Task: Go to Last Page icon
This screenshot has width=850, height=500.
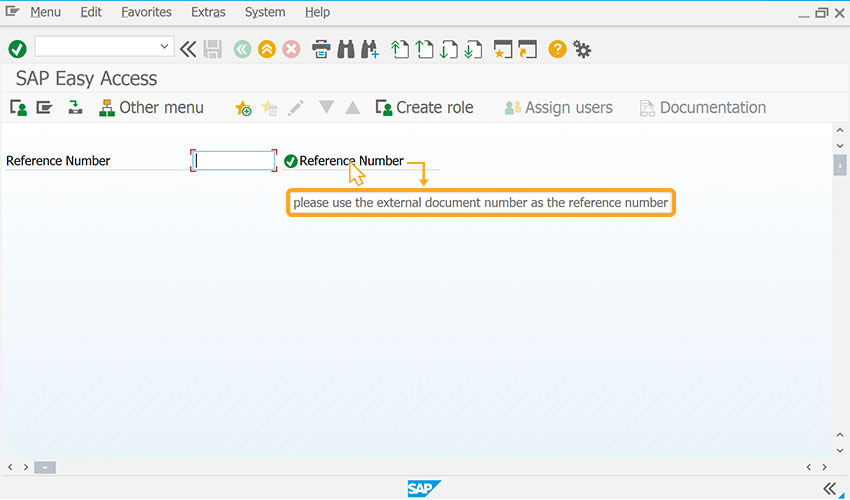Action: click(x=473, y=49)
